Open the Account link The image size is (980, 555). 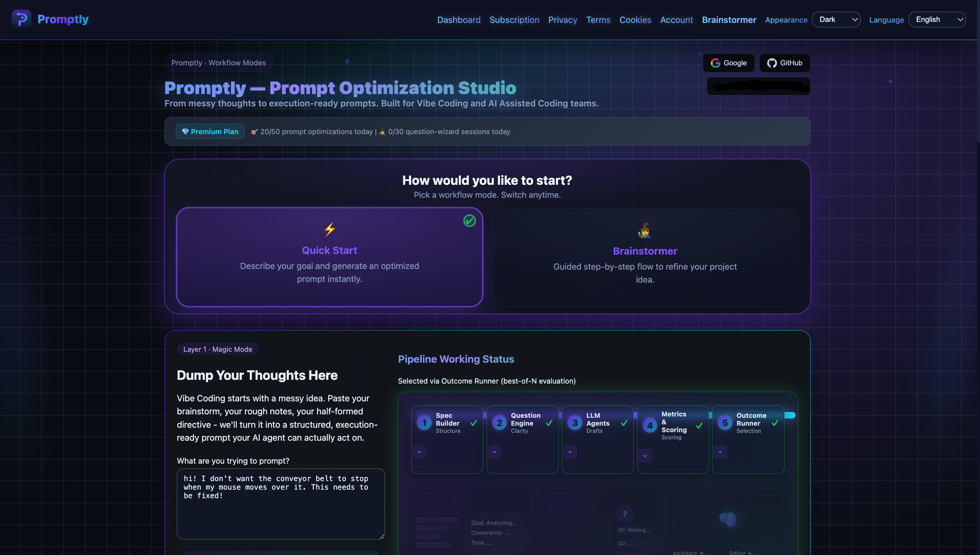[x=676, y=20]
